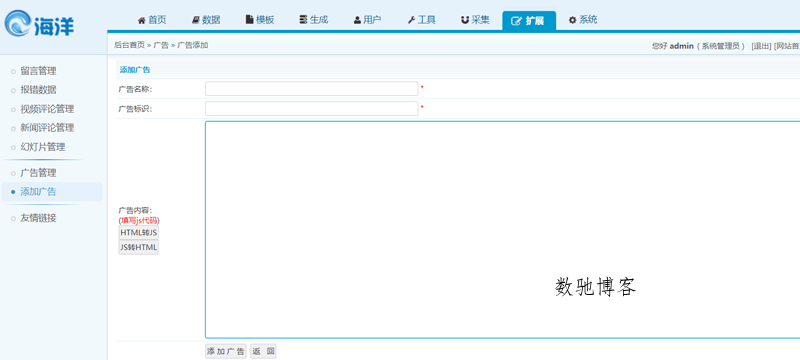
Task: Open the 数据 tab
Action: [206, 20]
